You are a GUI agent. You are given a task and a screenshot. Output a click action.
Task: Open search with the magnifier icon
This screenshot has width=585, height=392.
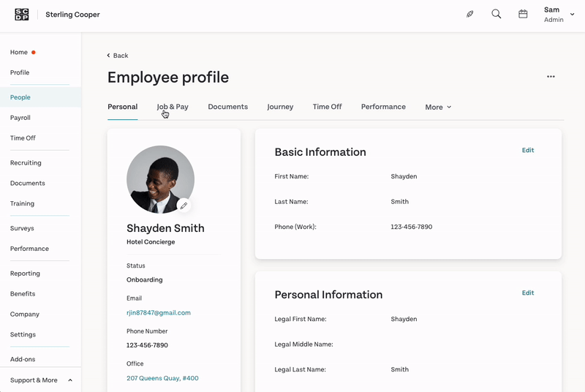click(x=497, y=14)
